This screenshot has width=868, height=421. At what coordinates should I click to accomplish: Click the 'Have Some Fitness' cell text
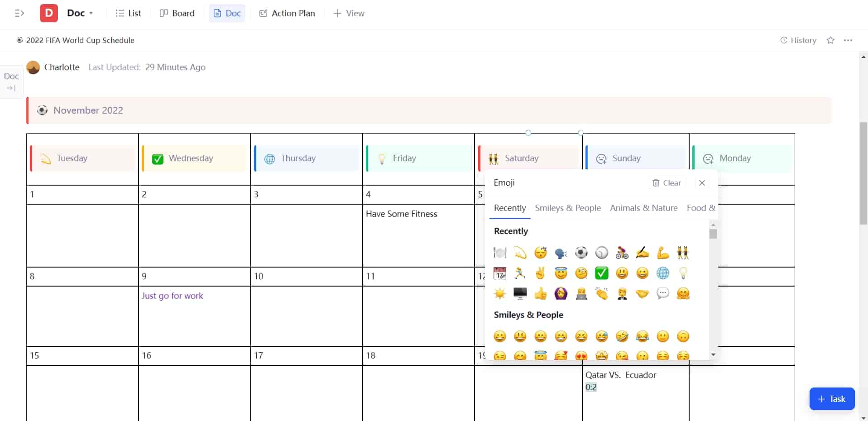click(402, 214)
